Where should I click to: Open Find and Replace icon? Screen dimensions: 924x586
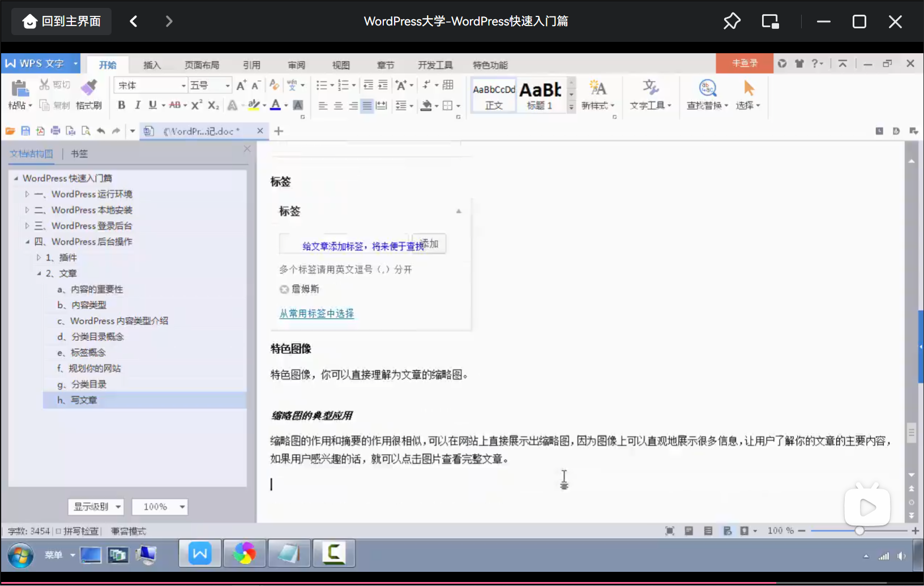pos(708,88)
